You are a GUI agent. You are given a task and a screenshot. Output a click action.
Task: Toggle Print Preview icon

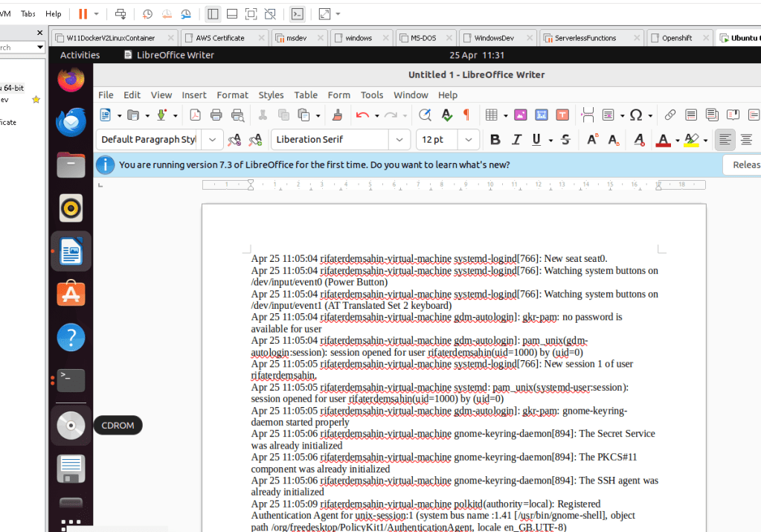[237, 115]
